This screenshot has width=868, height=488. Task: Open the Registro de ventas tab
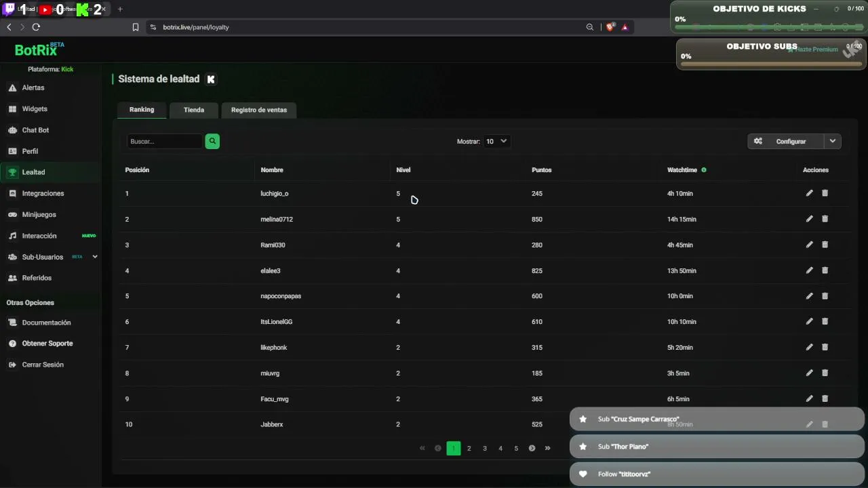click(x=259, y=110)
